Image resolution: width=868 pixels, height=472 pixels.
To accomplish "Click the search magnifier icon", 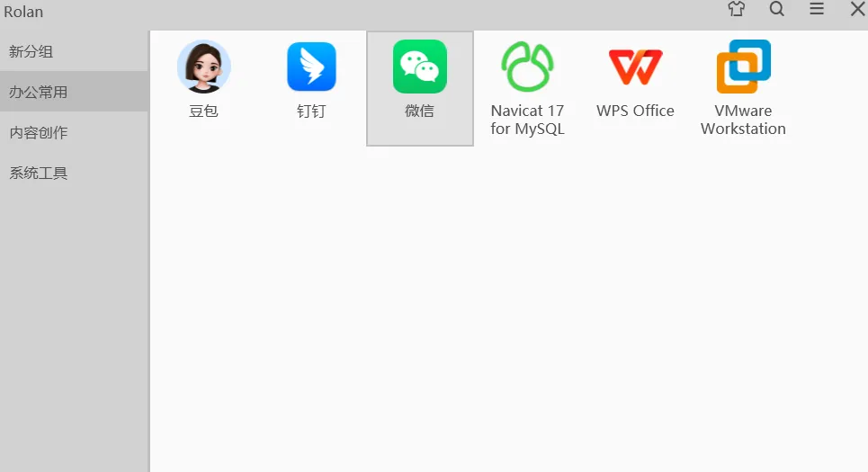I will [x=777, y=9].
